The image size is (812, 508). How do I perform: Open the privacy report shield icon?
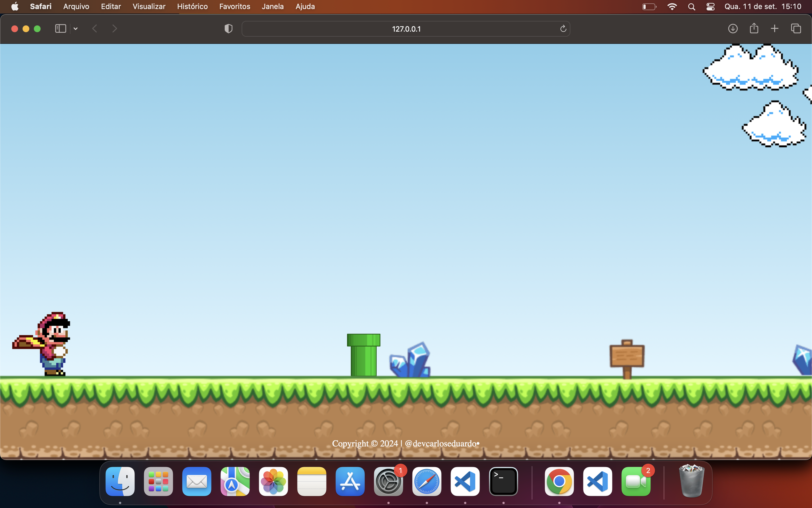point(228,29)
